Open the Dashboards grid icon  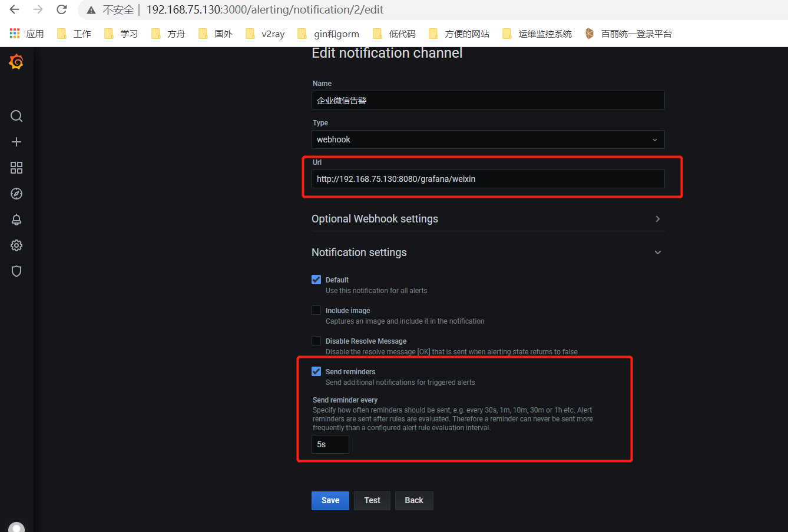pos(16,168)
